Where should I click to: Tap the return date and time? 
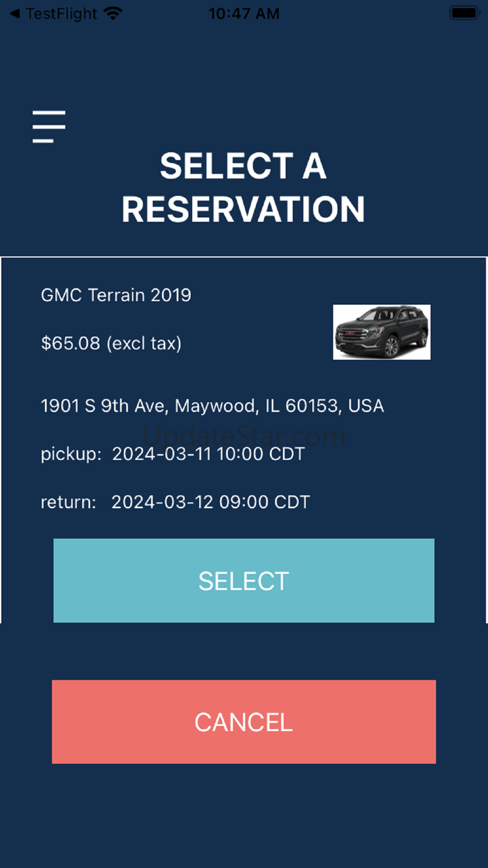click(210, 502)
